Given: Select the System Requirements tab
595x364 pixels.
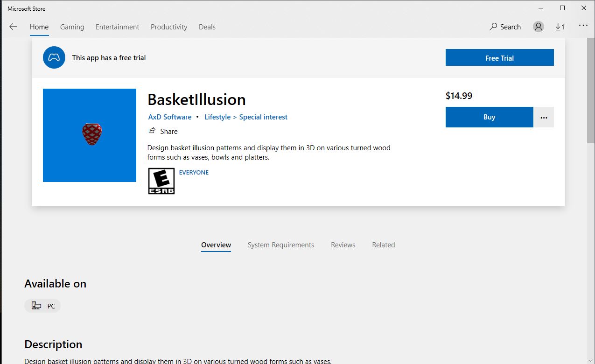Looking at the screenshot, I should click(280, 245).
